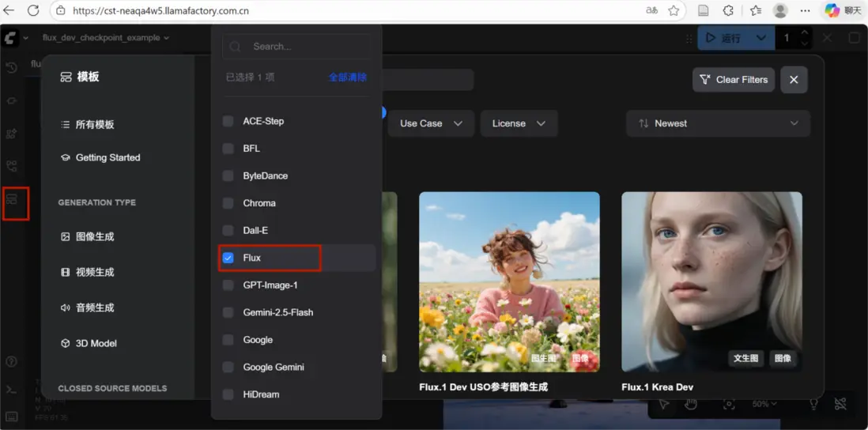This screenshot has width=868, height=430.
Task: Toggle link visibility icon in canvas toolbar
Action: pos(841,404)
